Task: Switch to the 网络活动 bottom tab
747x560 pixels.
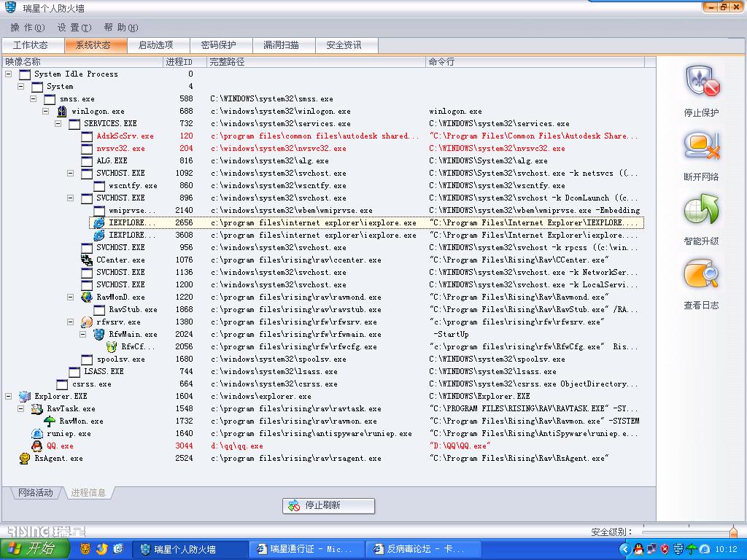Action: tap(35, 493)
